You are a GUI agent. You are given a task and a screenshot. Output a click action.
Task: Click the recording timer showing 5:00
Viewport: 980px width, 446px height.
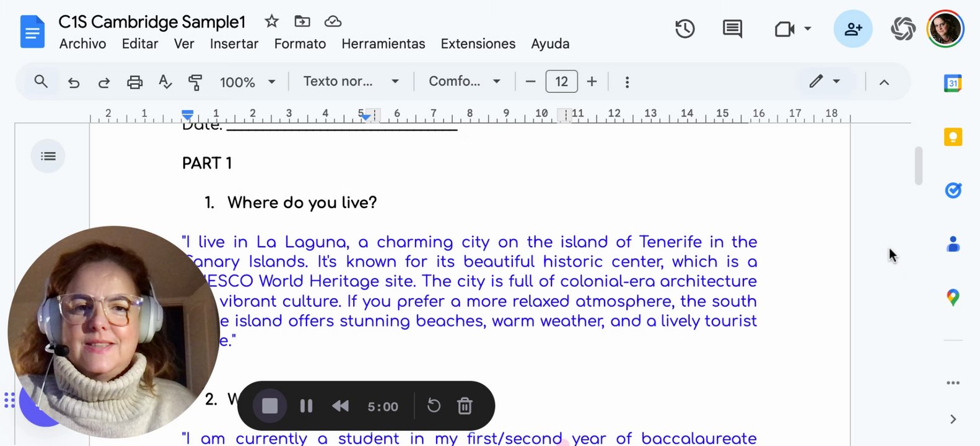[383, 407]
